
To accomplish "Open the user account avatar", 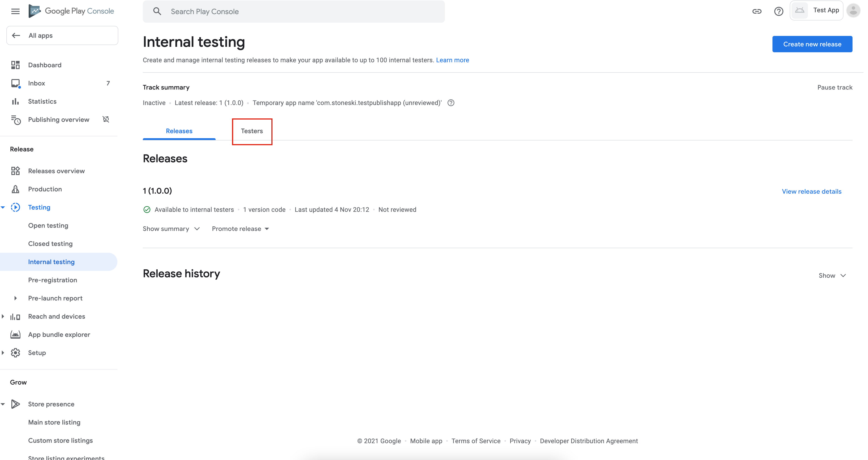I will 853,10.
